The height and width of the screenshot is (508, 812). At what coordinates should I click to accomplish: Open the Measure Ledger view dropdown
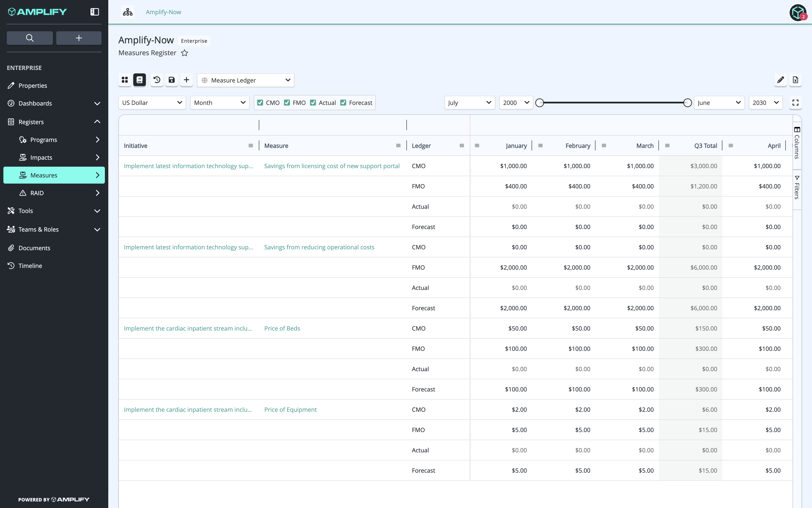tap(246, 80)
